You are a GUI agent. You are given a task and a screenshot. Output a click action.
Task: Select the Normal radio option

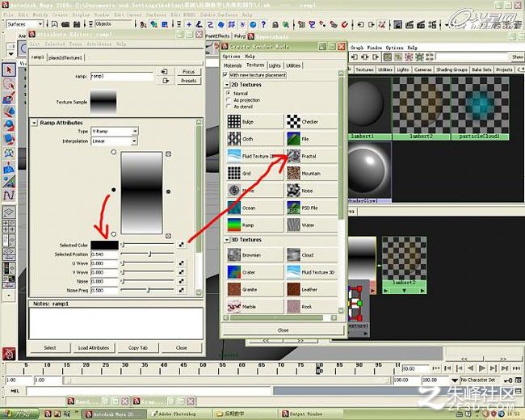point(229,93)
